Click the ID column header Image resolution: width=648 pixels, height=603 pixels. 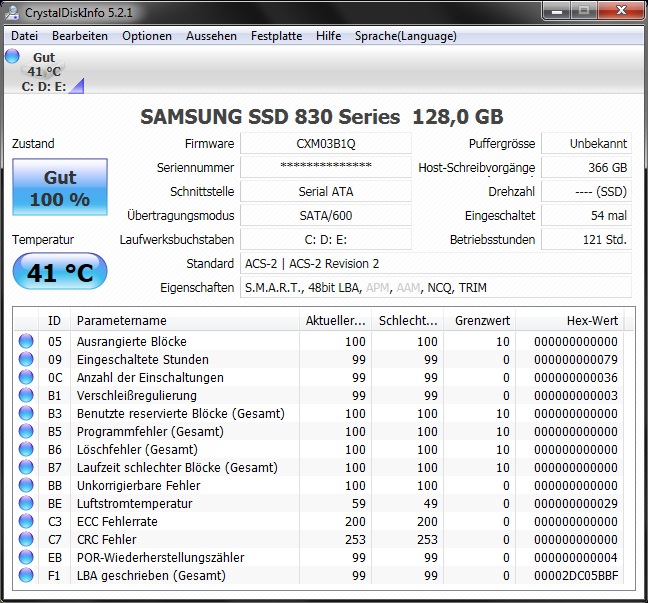tap(54, 320)
